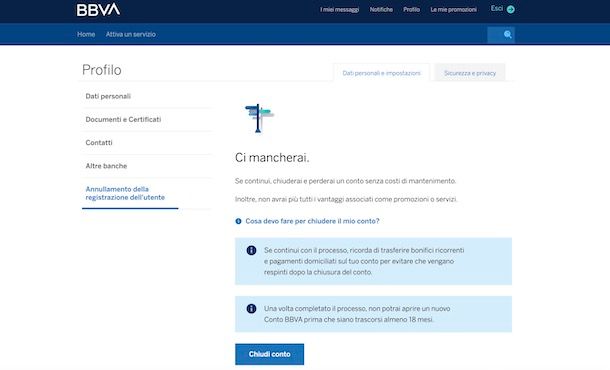Switch to Sicurezza e privacy tab

click(x=470, y=73)
